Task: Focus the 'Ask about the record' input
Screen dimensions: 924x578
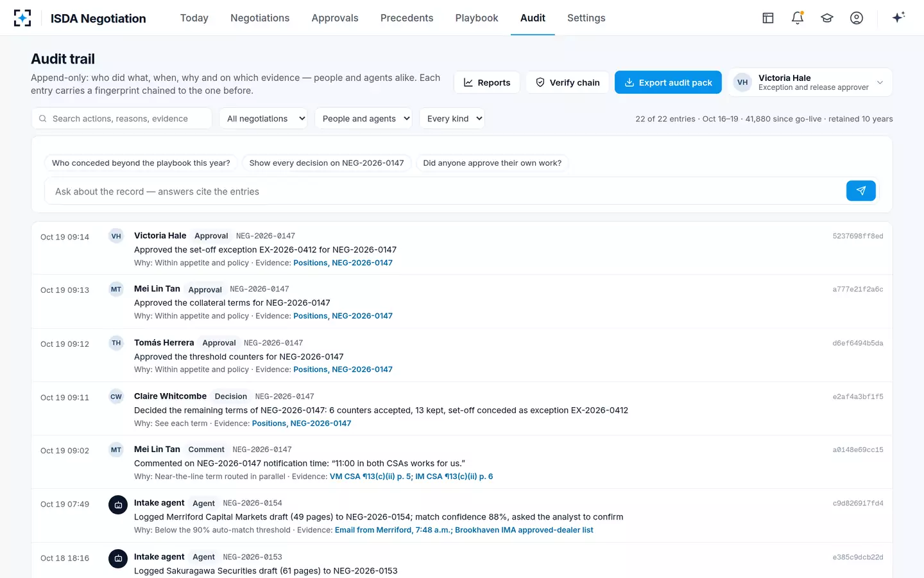Action: pyautogui.click(x=445, y=191)
